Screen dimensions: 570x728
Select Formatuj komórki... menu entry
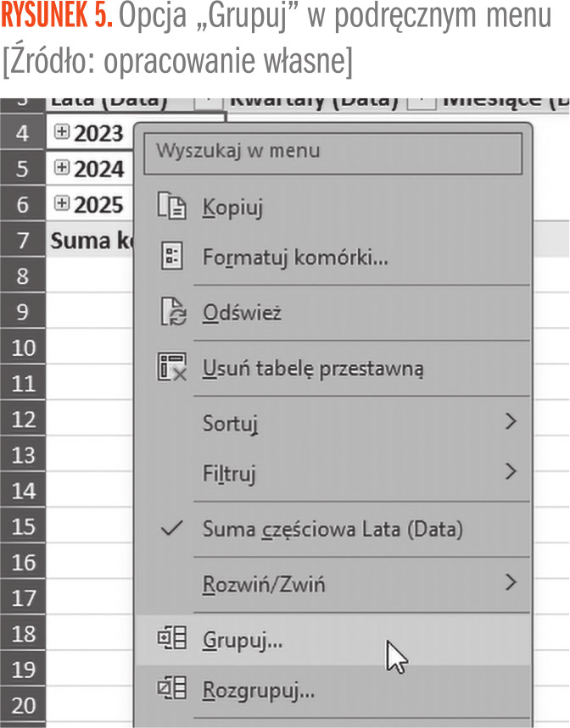[x=294, y=257]
